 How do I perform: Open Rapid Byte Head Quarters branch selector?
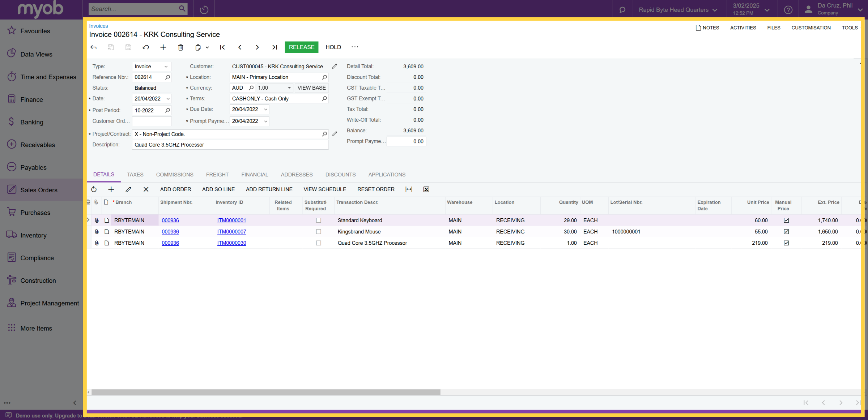pyautogui.click(x=678, y=10)
